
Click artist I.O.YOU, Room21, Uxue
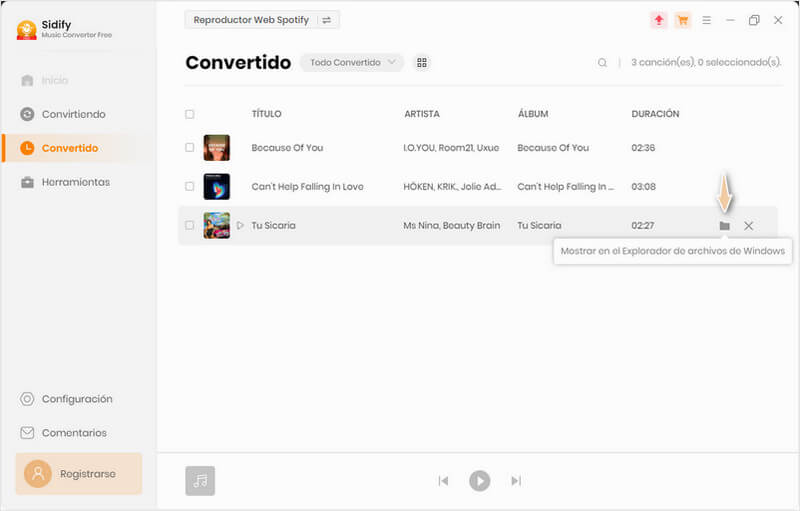click(452, 148)
